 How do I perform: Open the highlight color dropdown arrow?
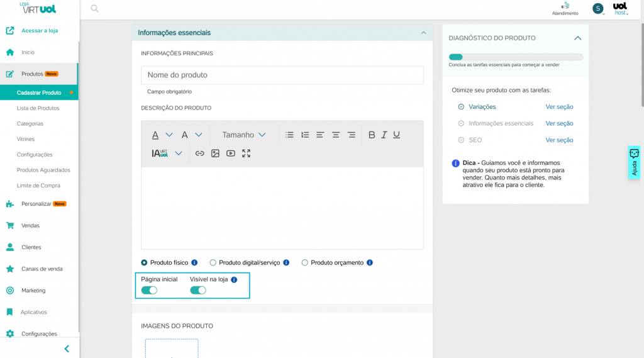click(x=199, y=135)
